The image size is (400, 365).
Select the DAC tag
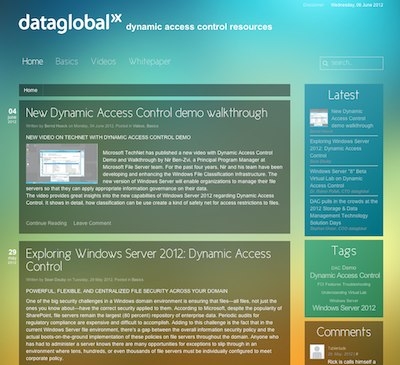click(336, 268)
